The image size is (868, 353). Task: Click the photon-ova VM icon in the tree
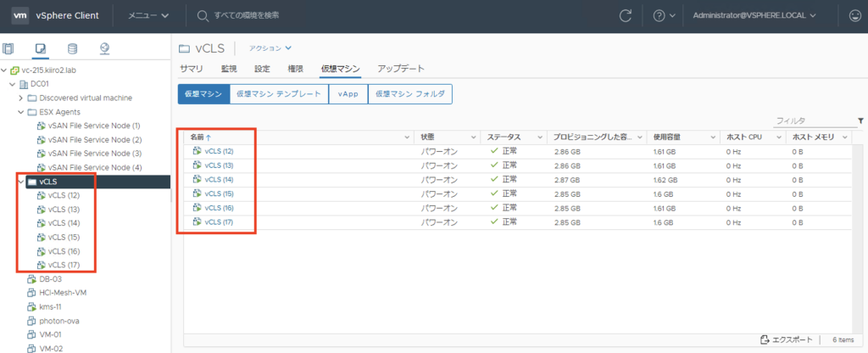(31, 321)
